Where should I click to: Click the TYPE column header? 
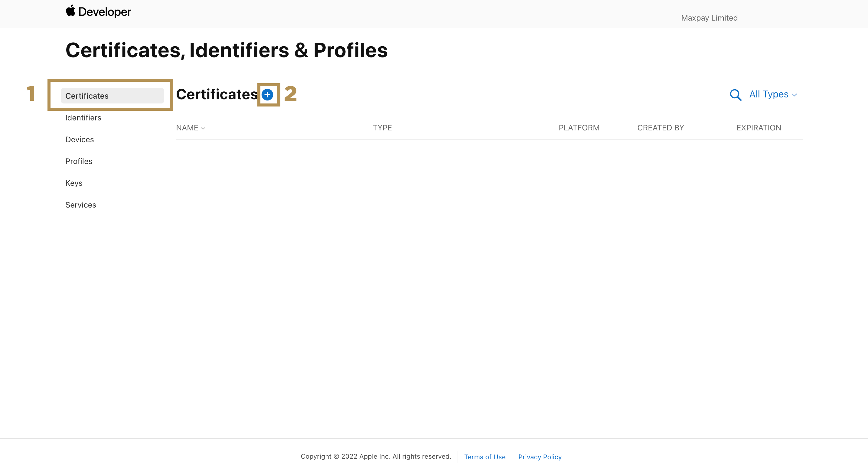[382, 128]
